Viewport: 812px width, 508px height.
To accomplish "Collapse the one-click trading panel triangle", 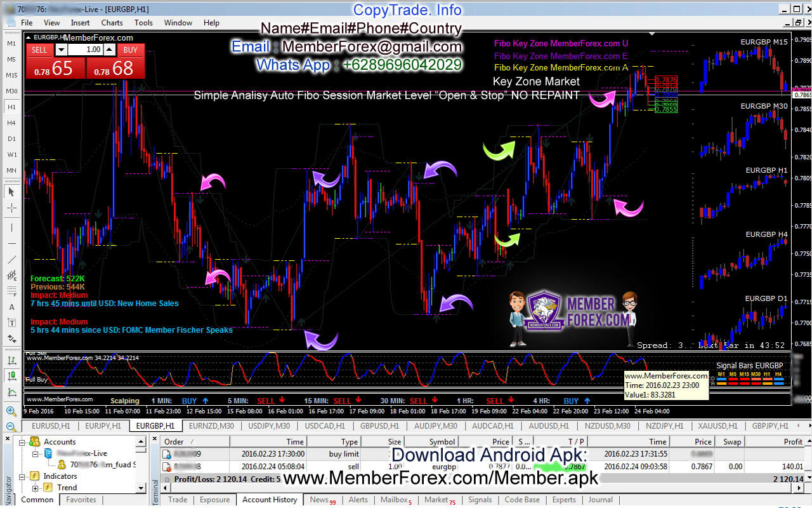I will click(29, 37).
